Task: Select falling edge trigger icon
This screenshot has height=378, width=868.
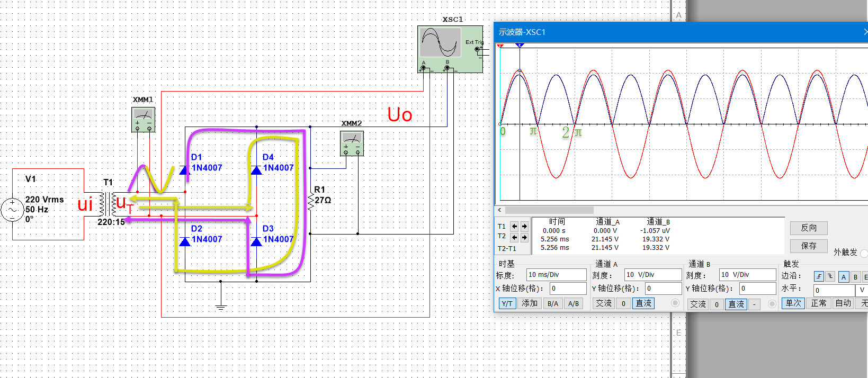Action: (x=830, y=276)
